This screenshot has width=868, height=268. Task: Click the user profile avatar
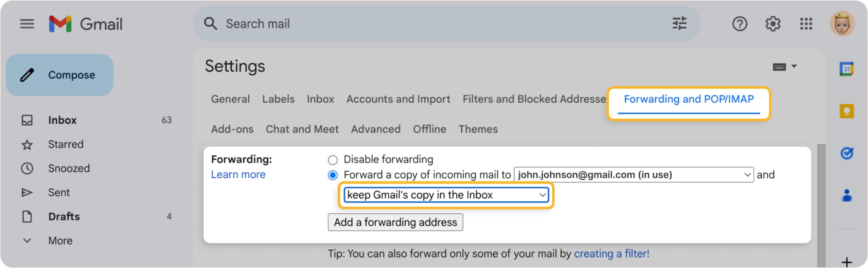(842, 24)
